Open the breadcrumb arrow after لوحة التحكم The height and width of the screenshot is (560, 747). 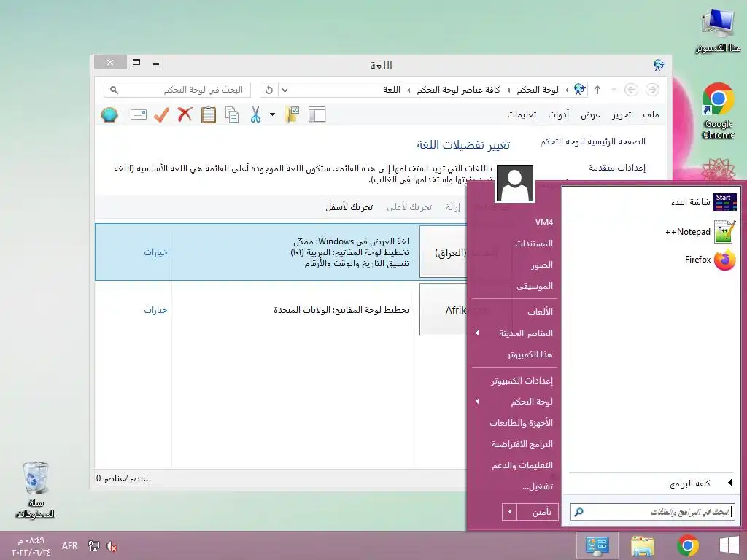click(x=508, y=90)
